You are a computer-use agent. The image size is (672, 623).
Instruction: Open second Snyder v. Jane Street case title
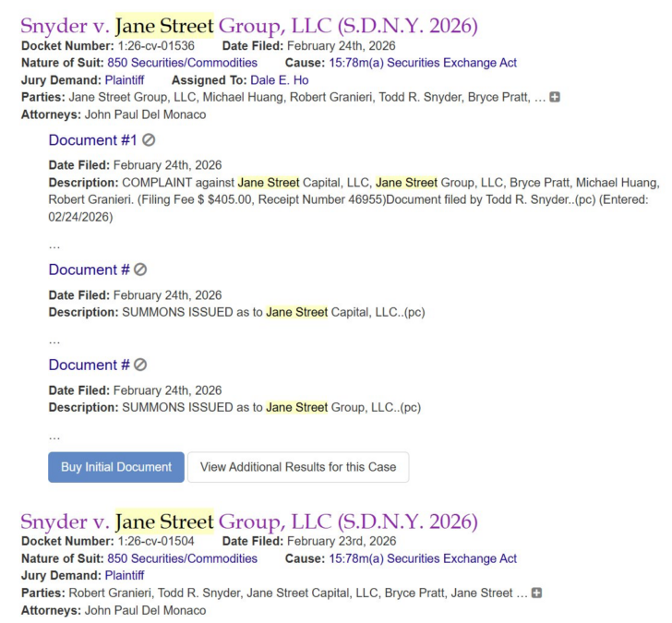[248, 521]
